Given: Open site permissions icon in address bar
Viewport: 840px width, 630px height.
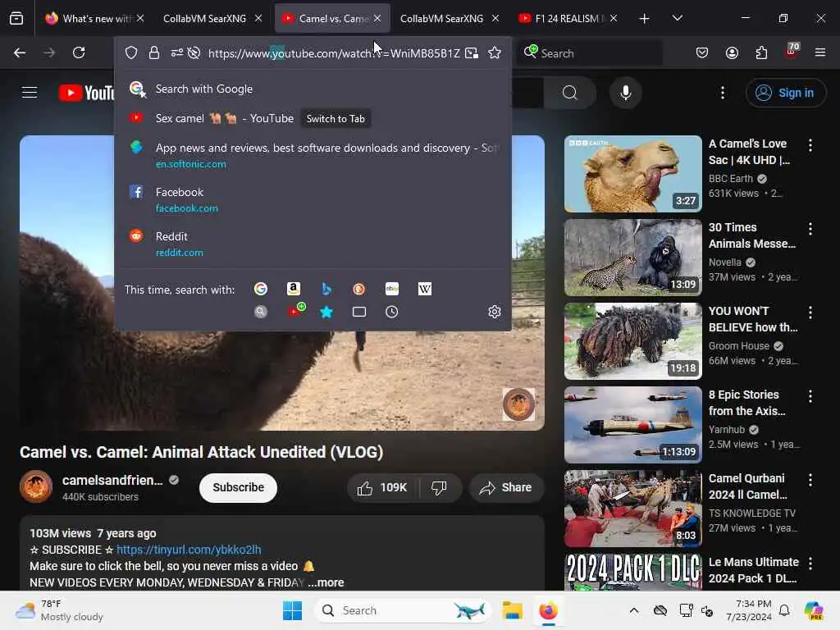Looking at the screenshot, I should 177,52.
